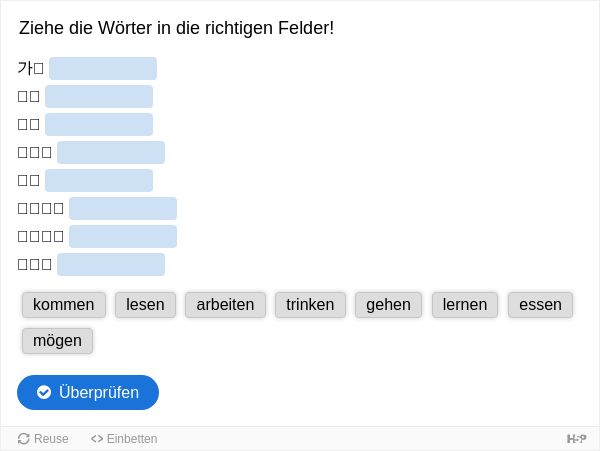600x451 pixels.
Task: Click the Überprüfen check button
Action: point(88,392)
